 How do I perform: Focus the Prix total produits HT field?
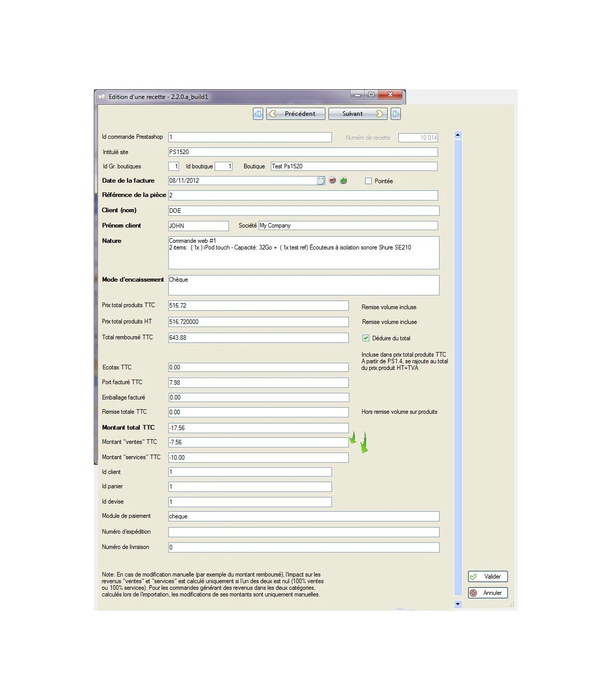259,322
